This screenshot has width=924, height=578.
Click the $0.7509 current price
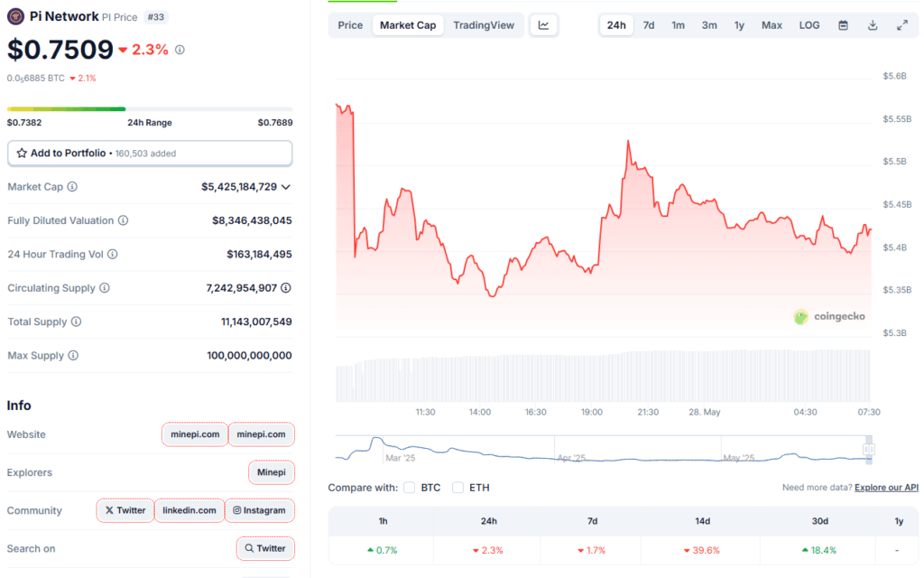60,50
